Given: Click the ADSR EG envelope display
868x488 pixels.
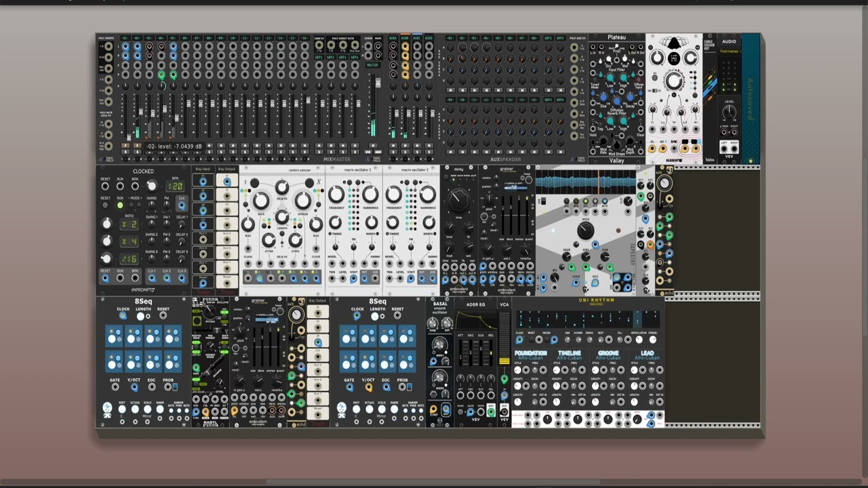Looking at the screenshot, I should (x=475, y=321).
